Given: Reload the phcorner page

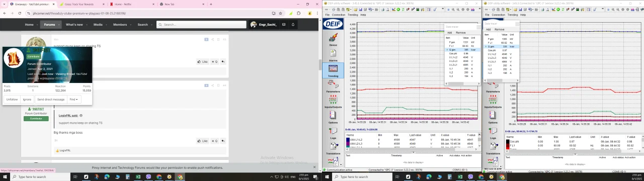Looking at the screenshot, I should pyautogui.click(x=20, y=13).
